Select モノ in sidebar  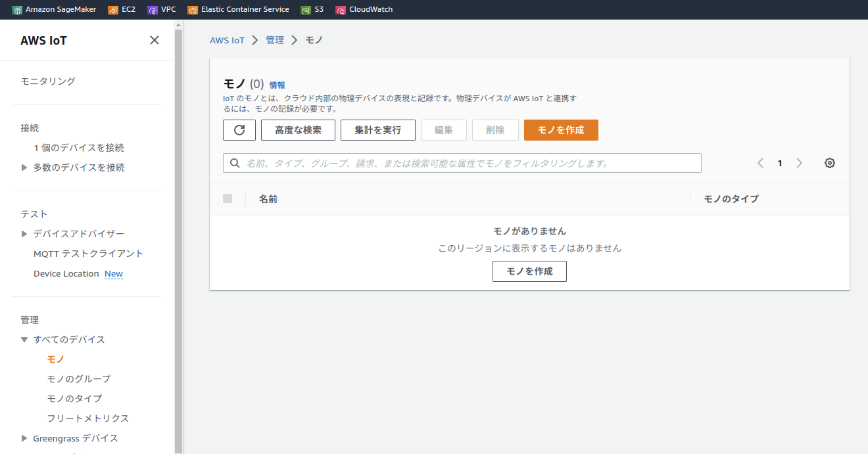point(56,359)
